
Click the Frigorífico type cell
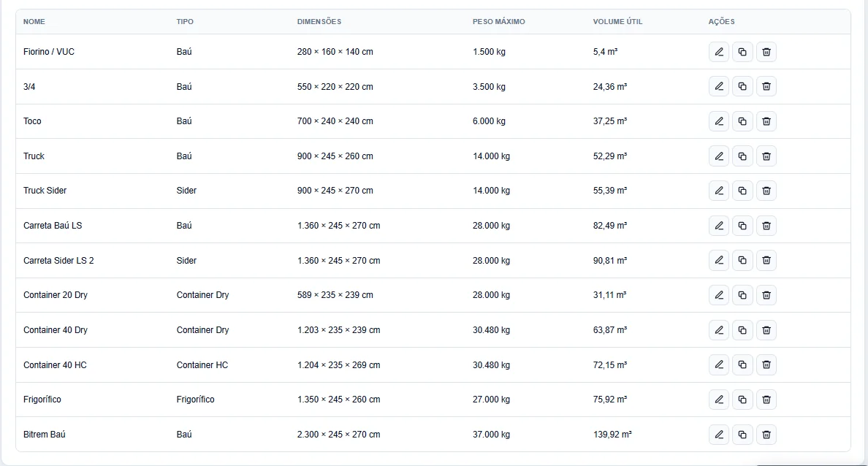click(x=195, y=399)
